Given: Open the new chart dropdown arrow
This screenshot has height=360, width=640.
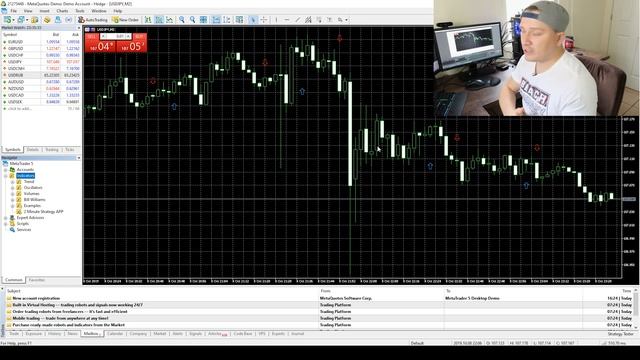Looking at the screenshot, I should [13, 20].
